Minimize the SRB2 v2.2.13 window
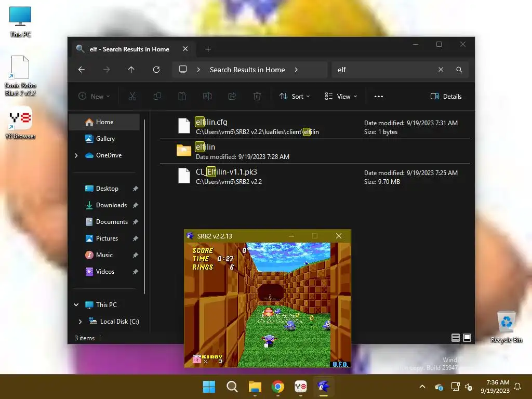 pos(291,236)
